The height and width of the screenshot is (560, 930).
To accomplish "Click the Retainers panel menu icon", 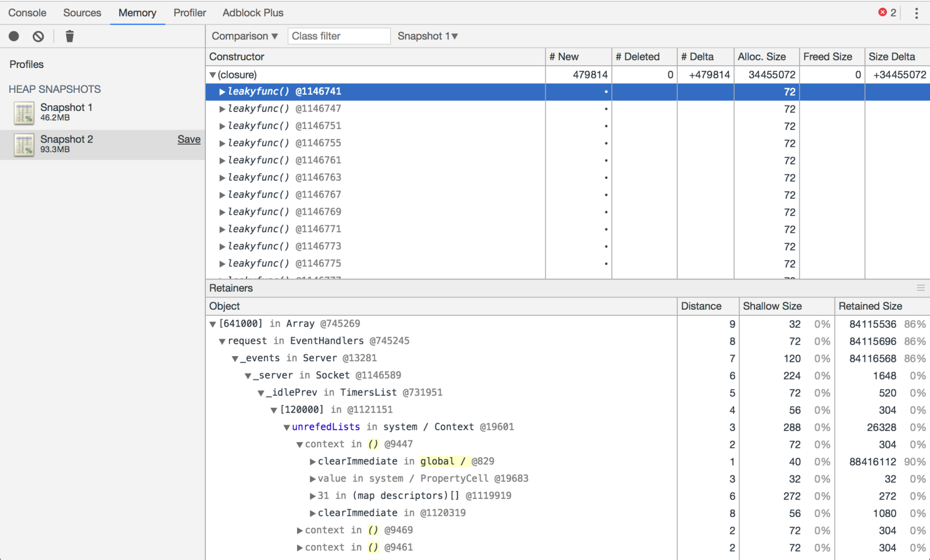I will pyautogui.click(x=921, y=288).
